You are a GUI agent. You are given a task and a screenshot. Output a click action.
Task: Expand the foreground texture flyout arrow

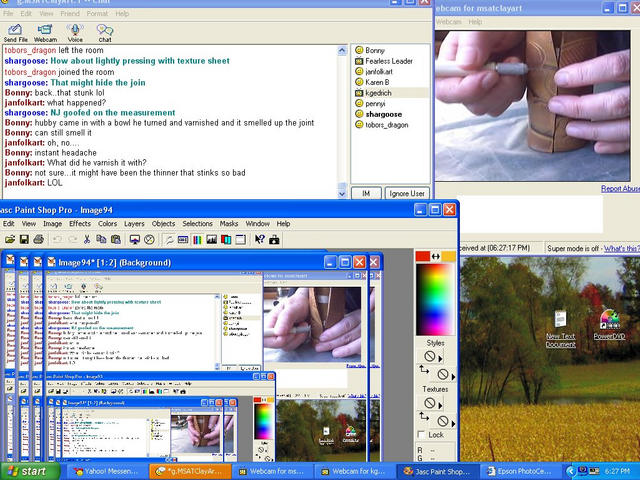tap(440, 405)
